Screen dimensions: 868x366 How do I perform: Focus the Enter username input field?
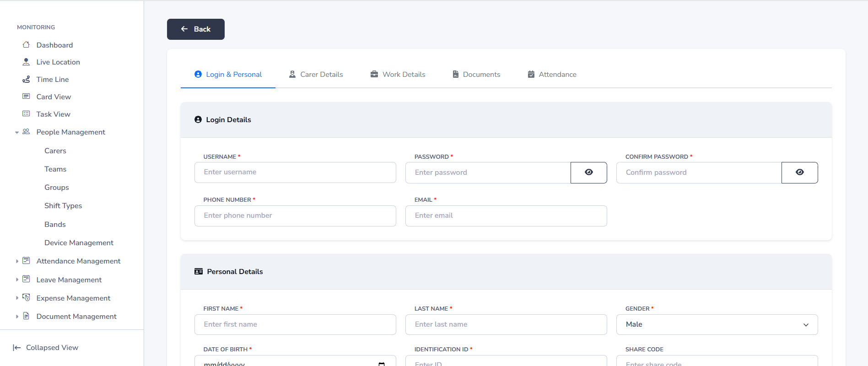(x=295, y=172)
